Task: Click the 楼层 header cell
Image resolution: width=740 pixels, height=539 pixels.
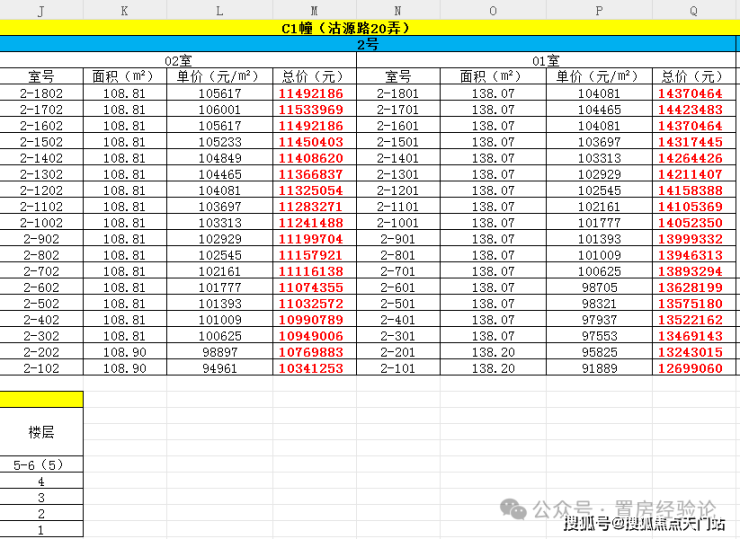Action: [x=42, y=432]
